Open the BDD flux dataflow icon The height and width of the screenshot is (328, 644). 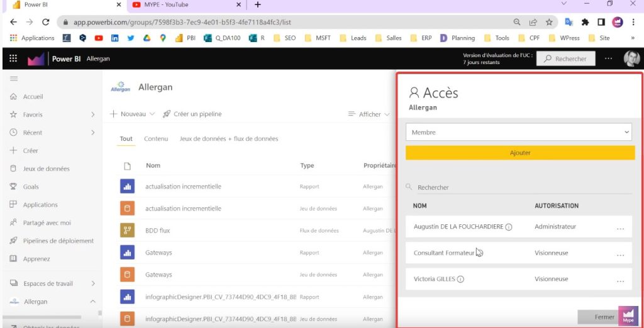click(x=127, y=231)
